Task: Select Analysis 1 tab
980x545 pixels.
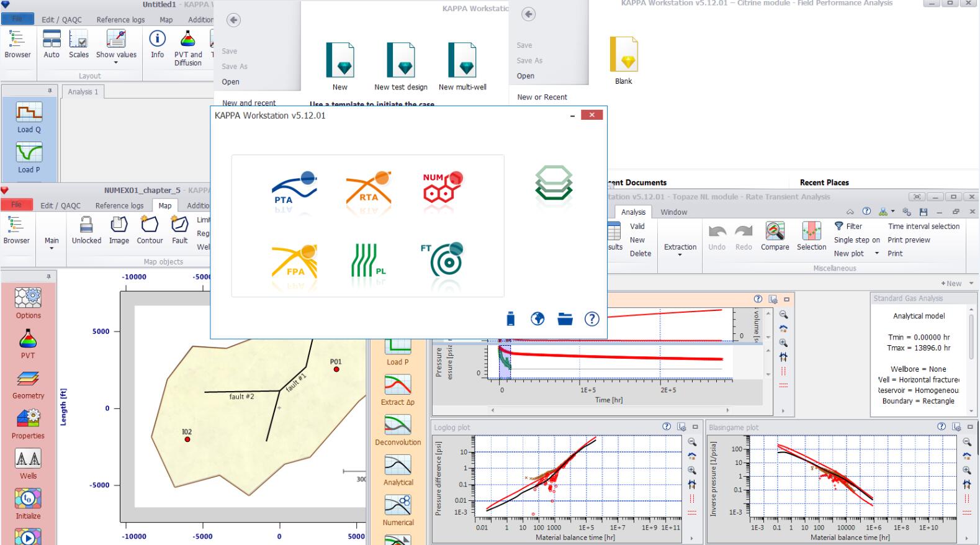Action: [83, 92]
